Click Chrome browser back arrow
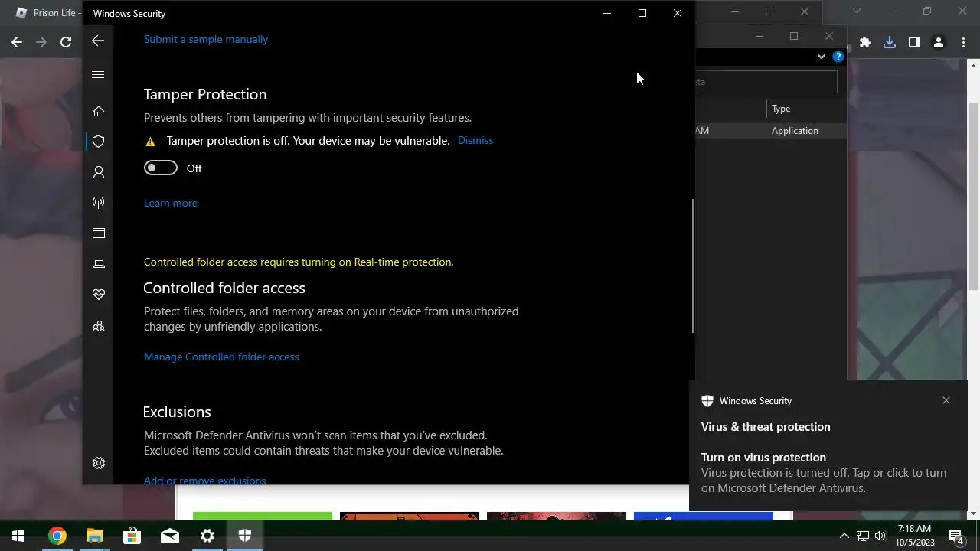 [x=17, y=42]
